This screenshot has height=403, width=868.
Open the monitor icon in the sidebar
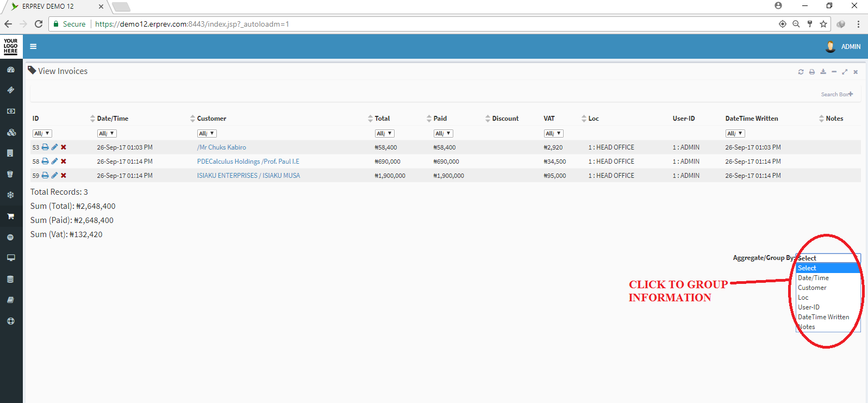pos(10,258)
